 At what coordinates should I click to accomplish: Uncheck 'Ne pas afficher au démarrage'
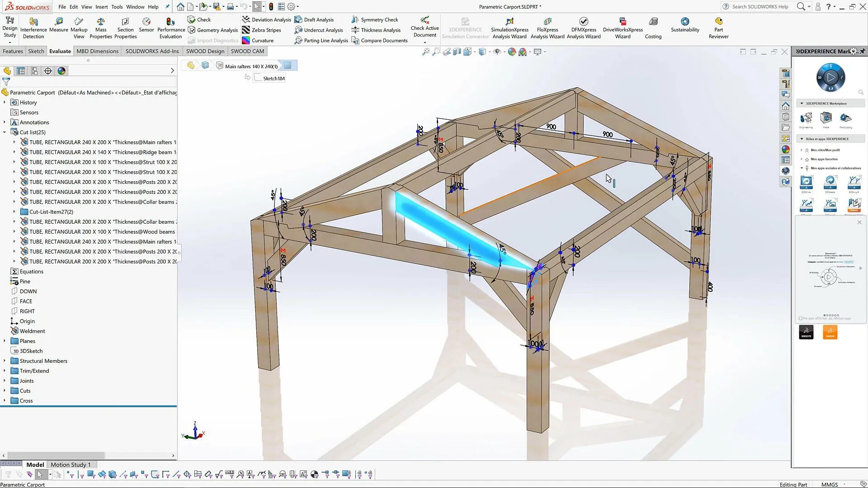(801, 318)
